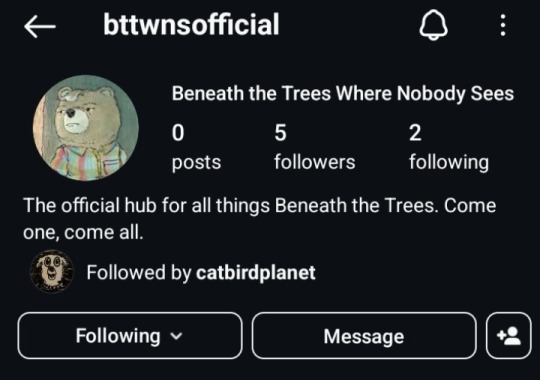View the bear profile picture
This screenshot has height=380, width=540.
tap(86, 128)
